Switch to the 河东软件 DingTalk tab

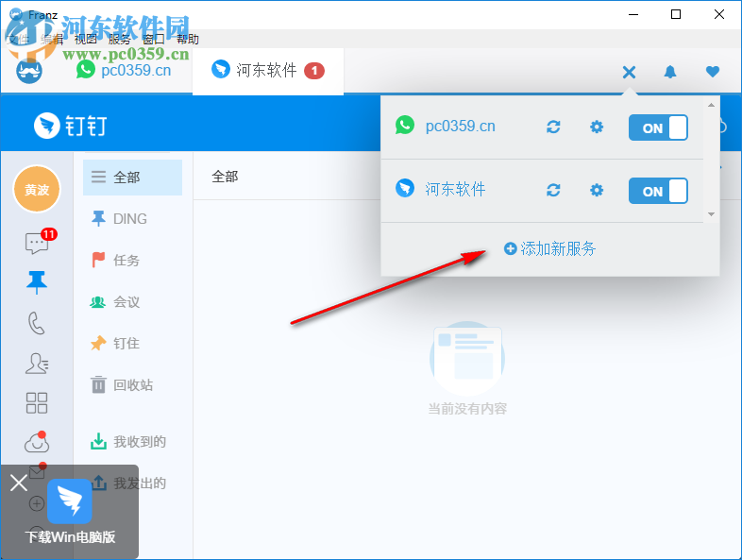(268, 71)
